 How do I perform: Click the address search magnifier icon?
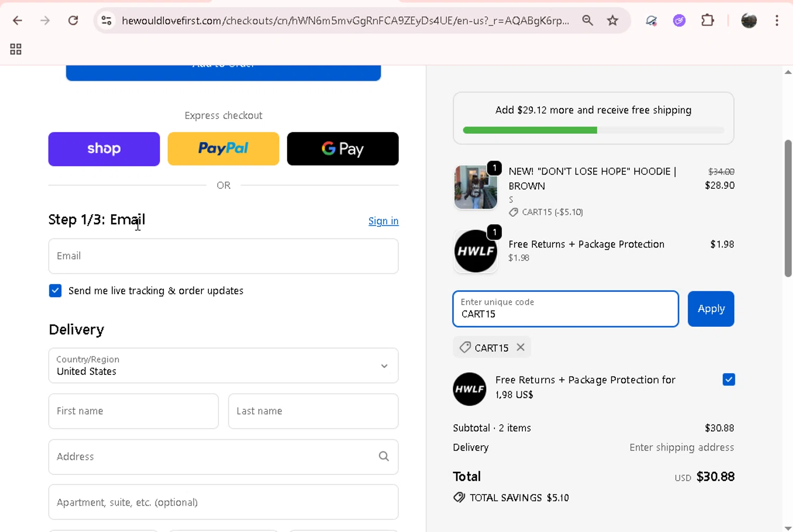[x=384, y=456]
